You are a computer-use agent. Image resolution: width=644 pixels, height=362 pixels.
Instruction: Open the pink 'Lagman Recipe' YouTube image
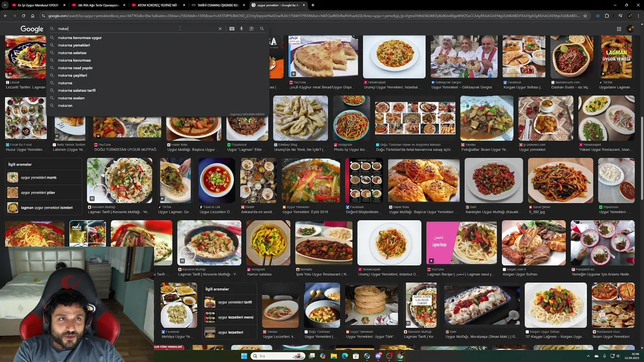461,243
